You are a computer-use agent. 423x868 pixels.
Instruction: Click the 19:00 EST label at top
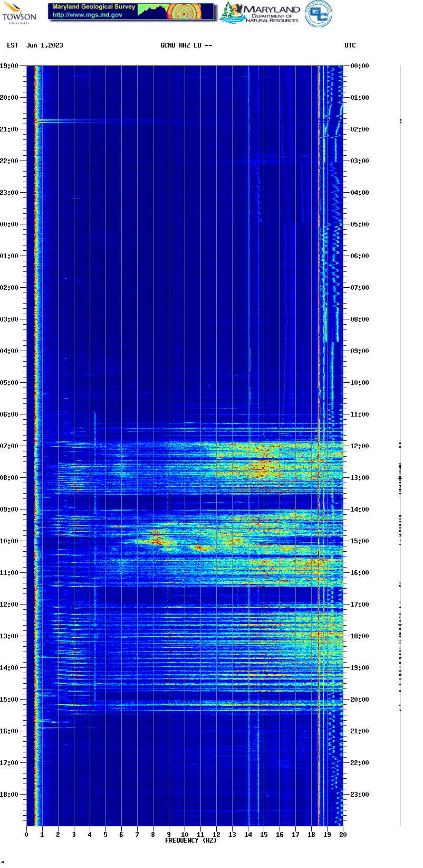click(x=9, y=66)
